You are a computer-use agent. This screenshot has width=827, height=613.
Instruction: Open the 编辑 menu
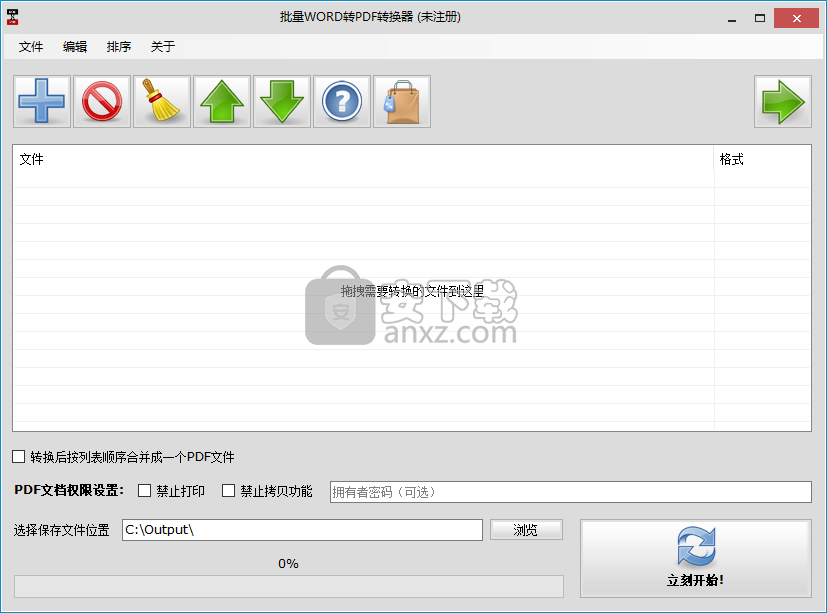pyautogui.click(x=75, y=47)
